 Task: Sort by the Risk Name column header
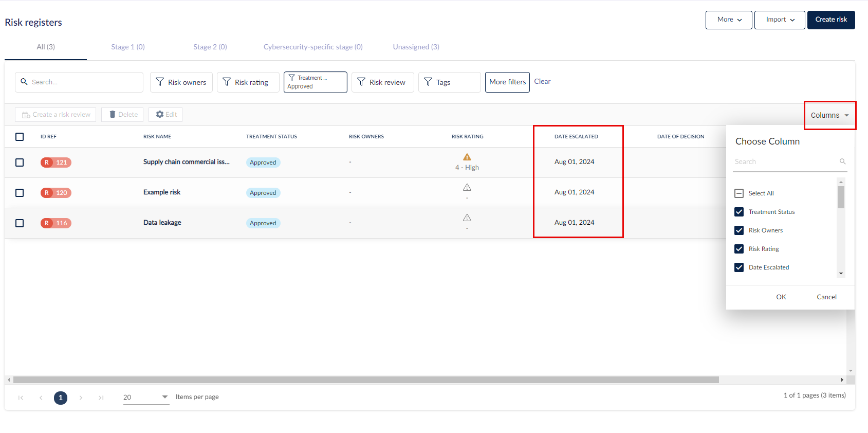[x=157, y=137]
